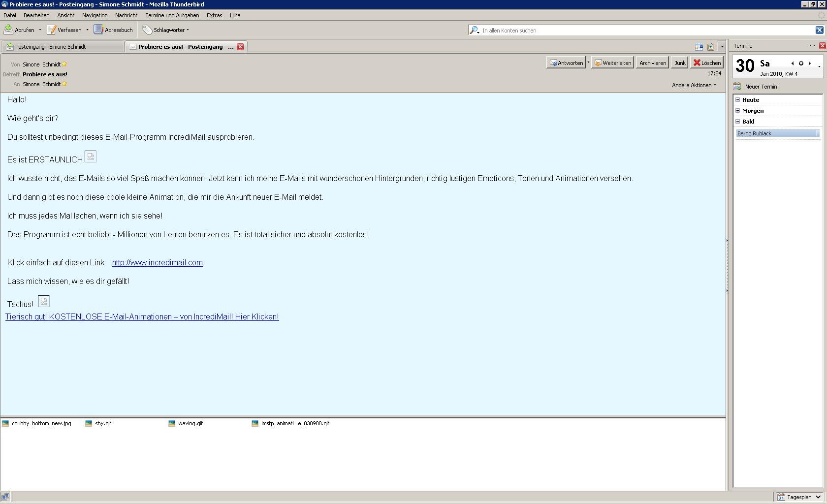Click the Weiterleiten forward button
Viewport: 827px width, 504px height.
point(612,63)
